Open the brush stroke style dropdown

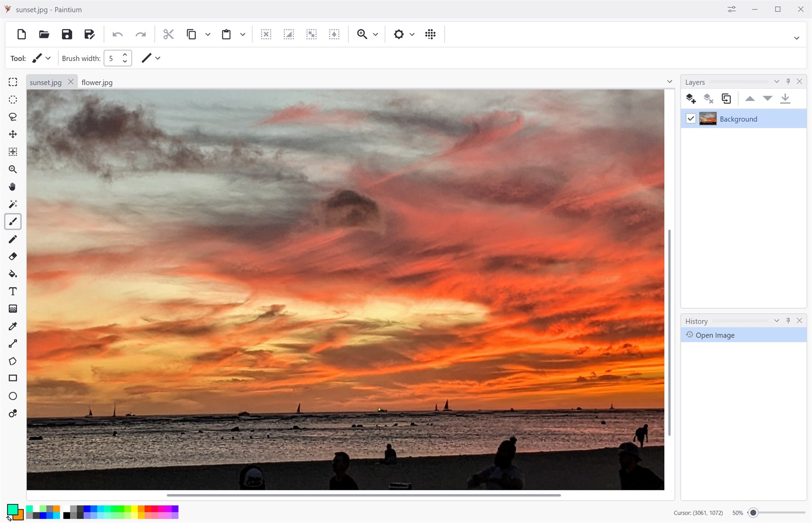pos(151,58)
